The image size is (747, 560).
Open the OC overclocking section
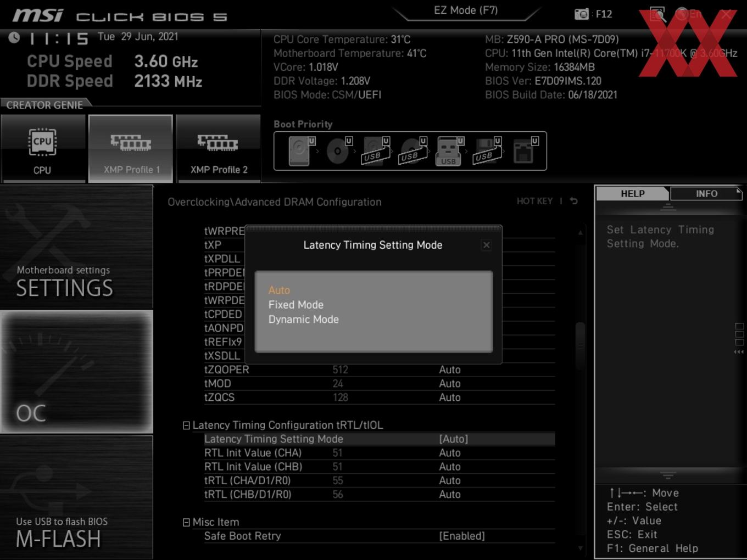[x=76, y=372]
